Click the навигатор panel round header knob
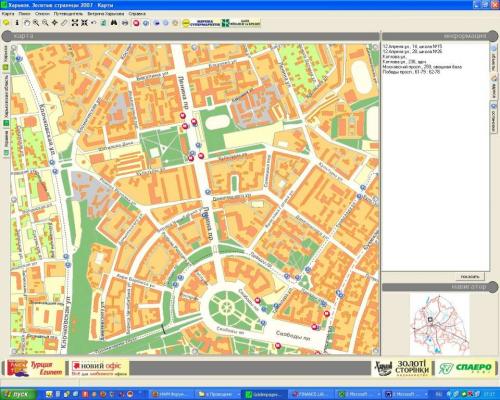Viewport: 500px width, 400px height. coord(494,287)
